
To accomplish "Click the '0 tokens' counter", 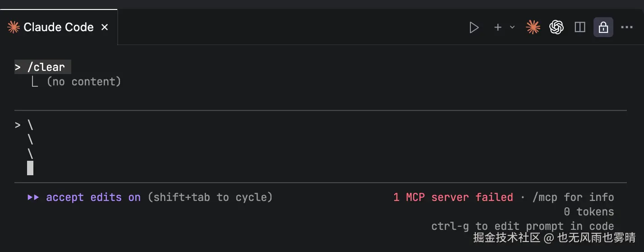I will pos(589,212).
